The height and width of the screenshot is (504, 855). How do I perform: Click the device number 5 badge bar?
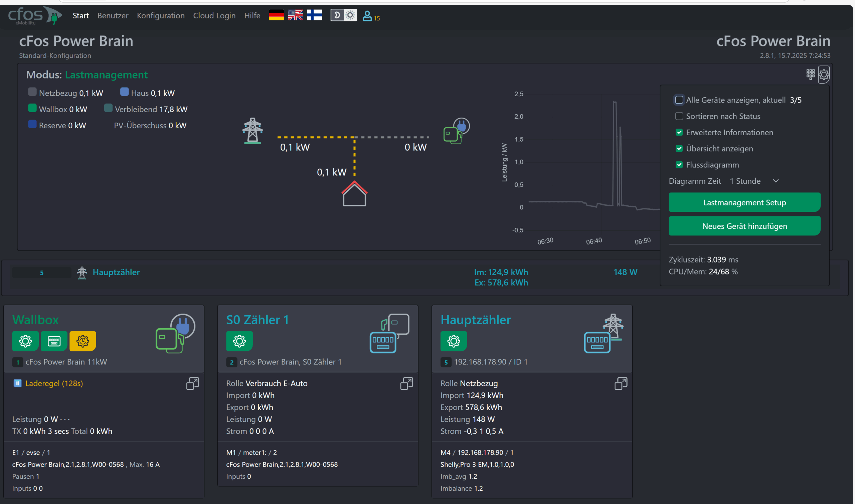tap(41, 273)
